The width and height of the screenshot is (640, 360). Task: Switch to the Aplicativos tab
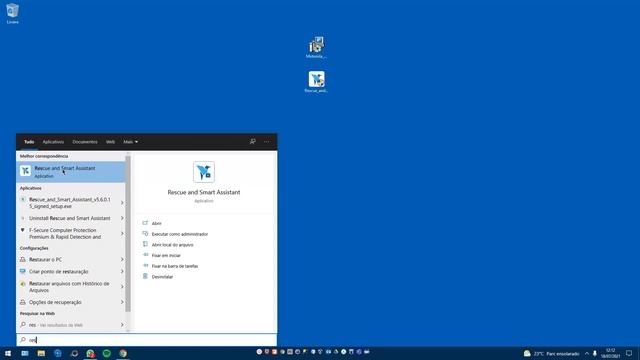tap(53, 142)
